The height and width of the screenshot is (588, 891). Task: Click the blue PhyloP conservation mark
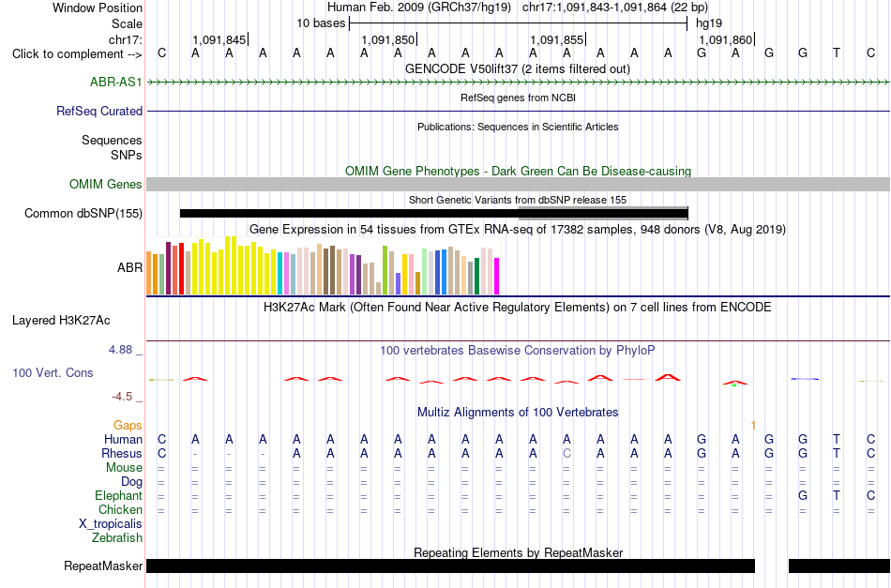pos(805,379)
